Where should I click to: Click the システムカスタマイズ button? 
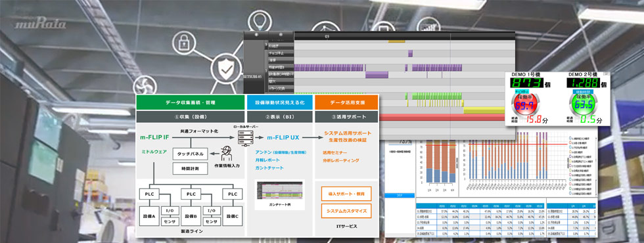(x=346, y=211)
